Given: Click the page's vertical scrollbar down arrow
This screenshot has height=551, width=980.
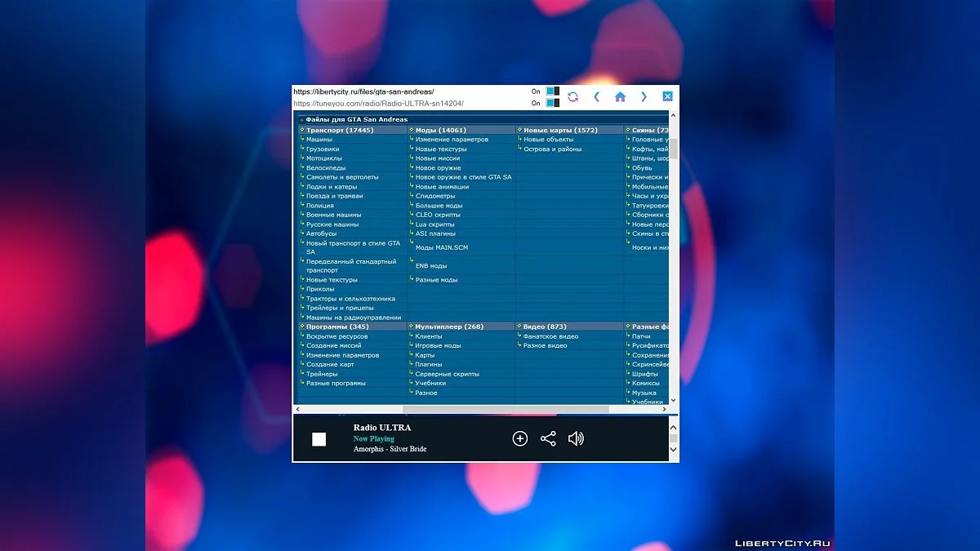Looking at the screenshot, I should tap(673, 400).
